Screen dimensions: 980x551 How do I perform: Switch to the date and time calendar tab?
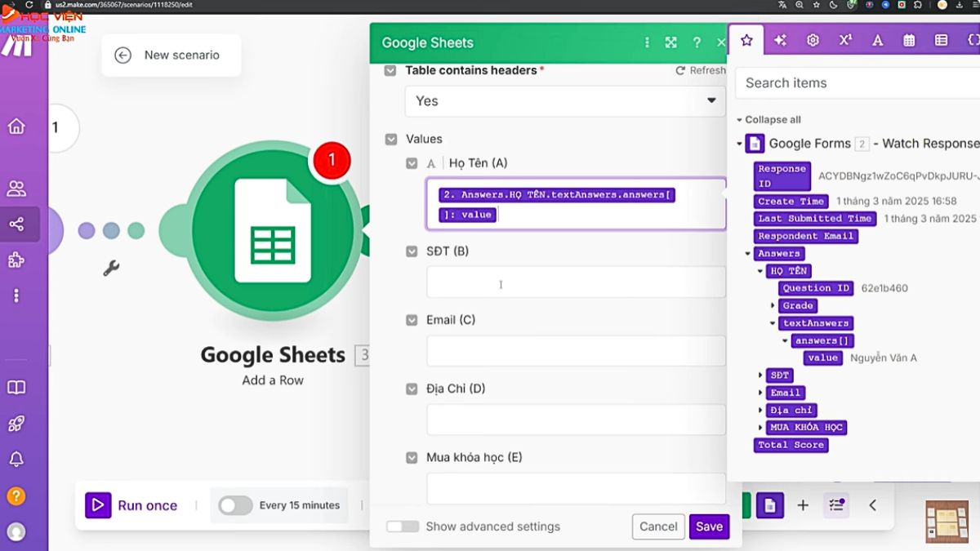click(x=909, y=40)
